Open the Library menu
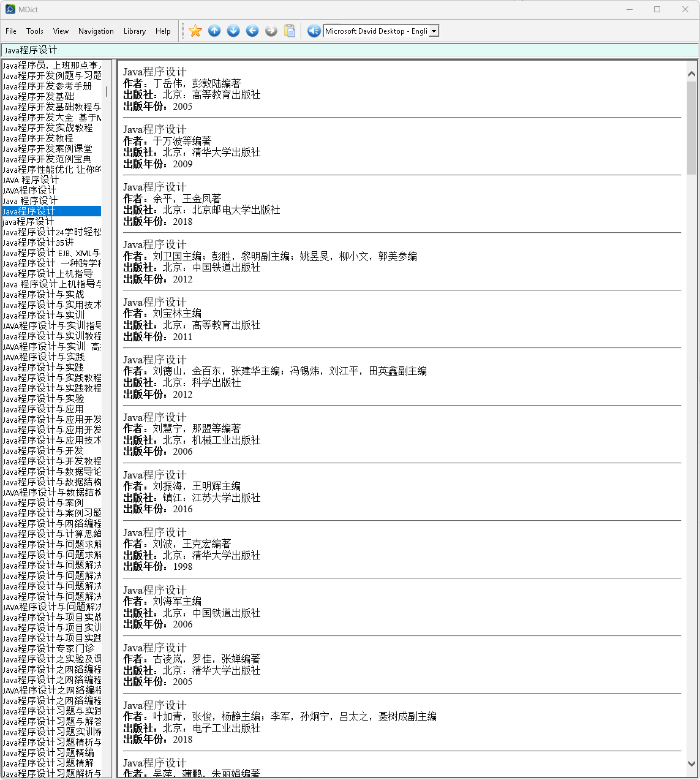The width and height of the screenshot is (700, 780). 135,31
